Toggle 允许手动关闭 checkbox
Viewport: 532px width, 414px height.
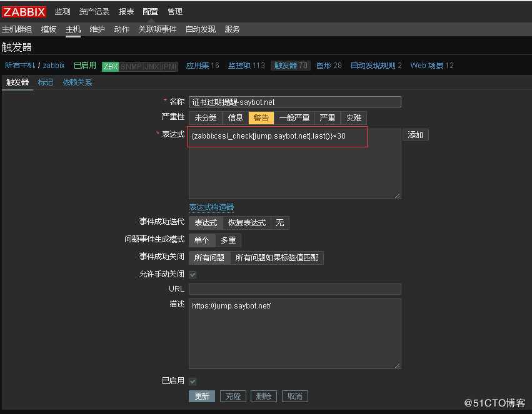coord(193,275)
